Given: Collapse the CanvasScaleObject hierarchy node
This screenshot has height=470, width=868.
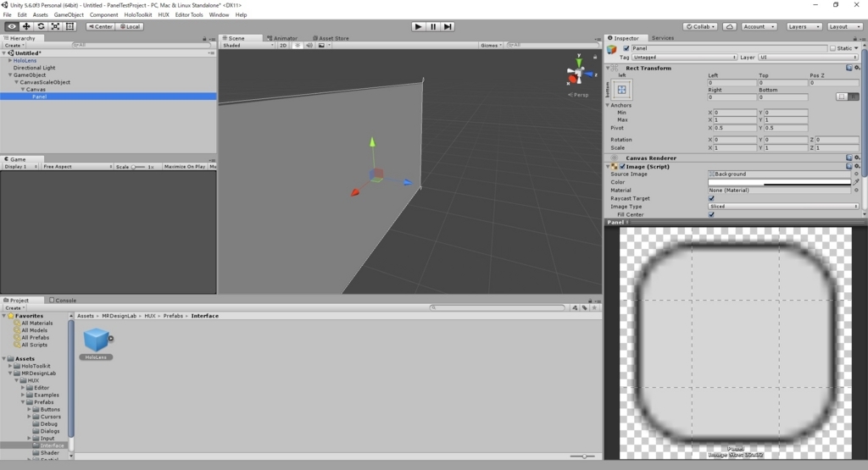Looking at the screenshot, I should coord(17,82).
